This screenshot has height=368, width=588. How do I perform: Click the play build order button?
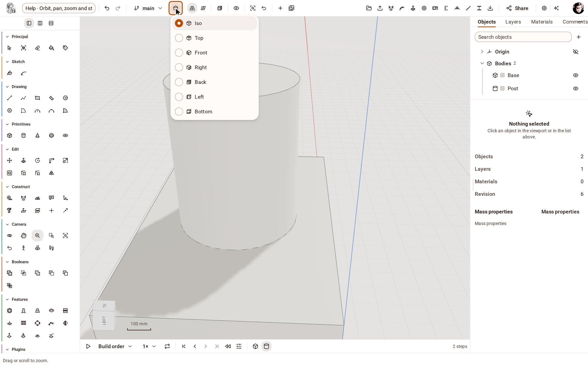[x=88, y=346]
